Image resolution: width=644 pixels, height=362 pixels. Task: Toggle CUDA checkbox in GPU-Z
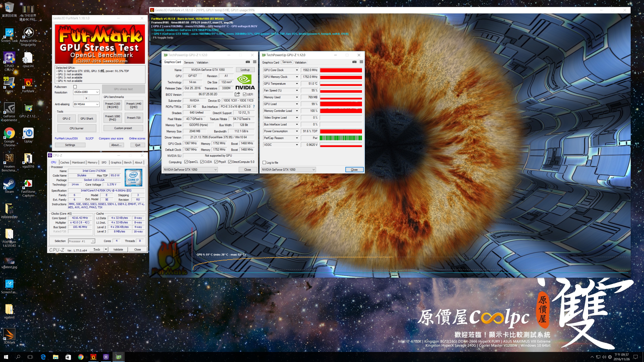pyautogui.click(x=201, y=162)
